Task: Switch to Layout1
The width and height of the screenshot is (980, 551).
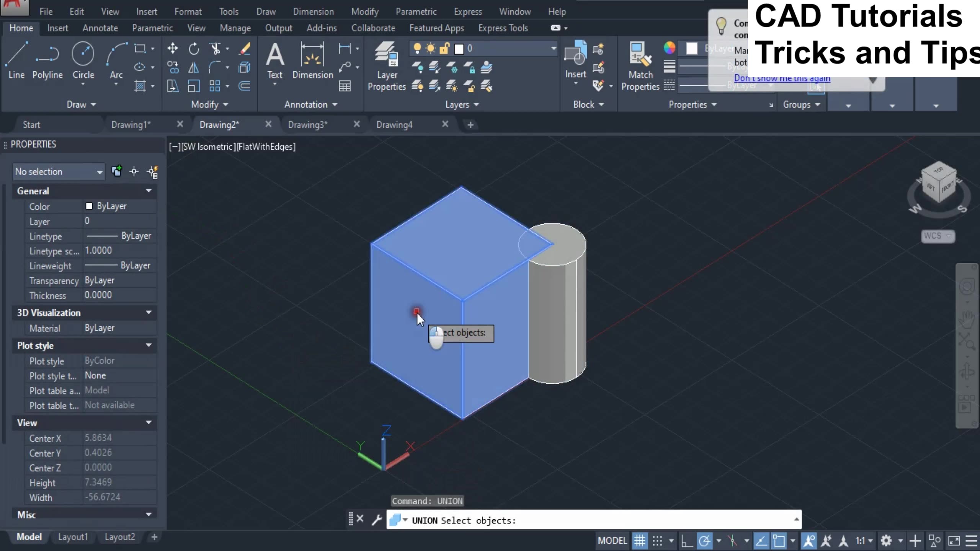Action: (x=73, y=536)
